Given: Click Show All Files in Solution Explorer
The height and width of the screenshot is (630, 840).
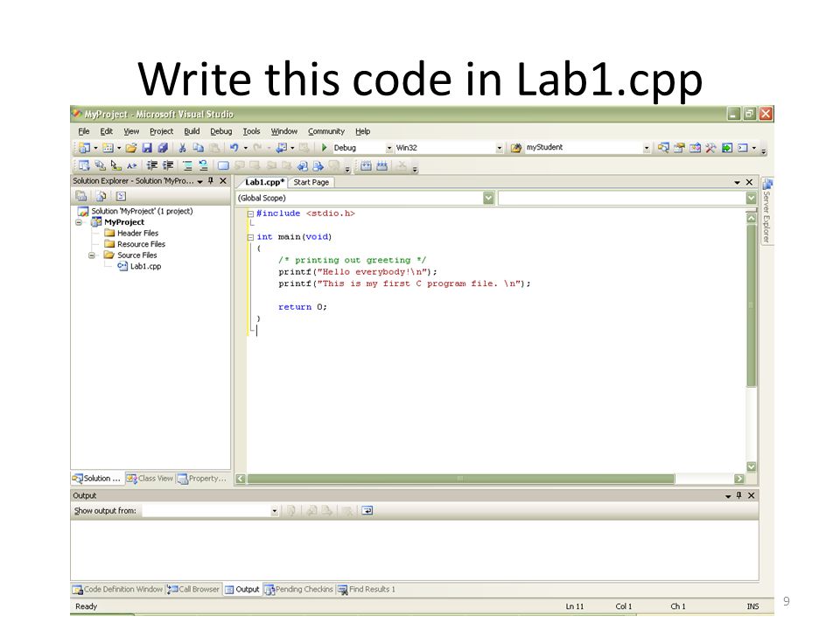Looking at the screenshot, I should (x=101, y=197).
